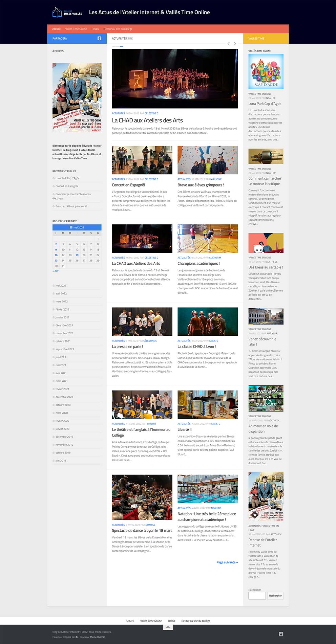Click the footer Facebook icon
This screenshot has width=336, height=644.
point(281,634)
